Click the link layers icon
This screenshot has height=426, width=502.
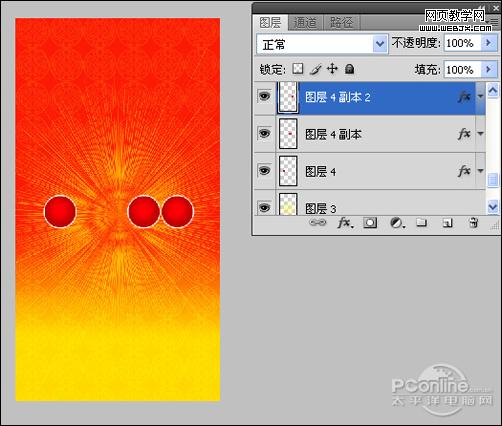pyautogui.click(x=318, y=223)
